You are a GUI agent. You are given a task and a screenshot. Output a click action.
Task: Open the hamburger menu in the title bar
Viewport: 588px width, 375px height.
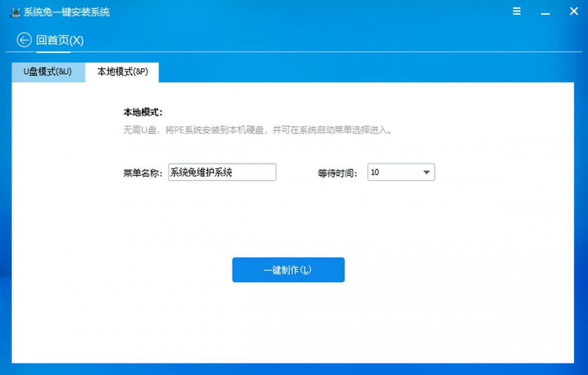pos(516,11)
